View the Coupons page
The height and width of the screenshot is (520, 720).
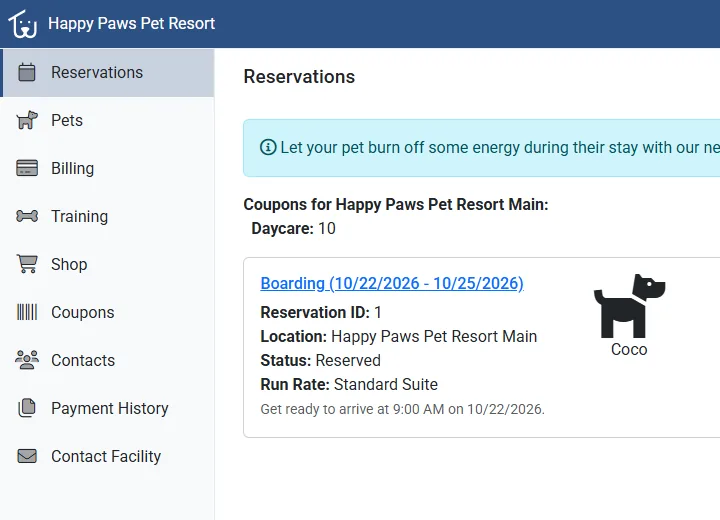[x=107, y=312]
